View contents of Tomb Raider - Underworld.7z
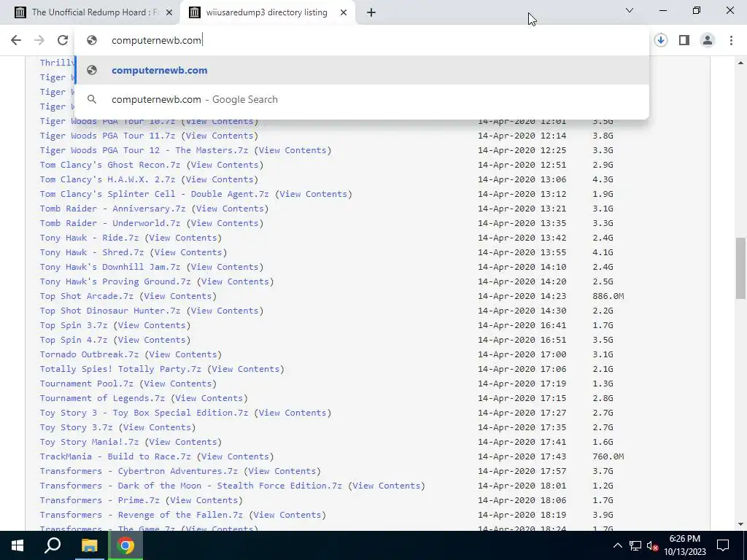This screenshot has height=560, width=747. [225, 223]
